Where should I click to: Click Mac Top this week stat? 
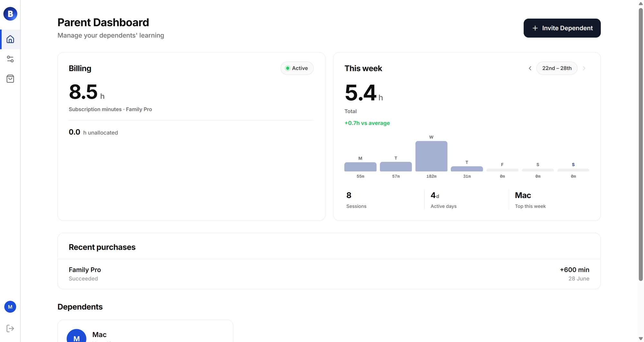(530, 200)
